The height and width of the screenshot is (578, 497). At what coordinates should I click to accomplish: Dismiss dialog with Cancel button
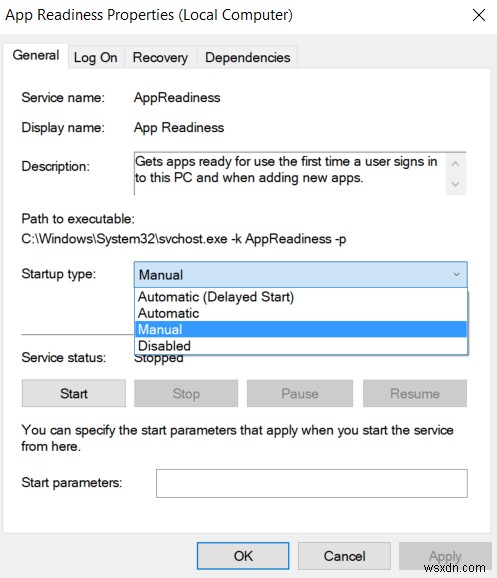coord(344,556)
